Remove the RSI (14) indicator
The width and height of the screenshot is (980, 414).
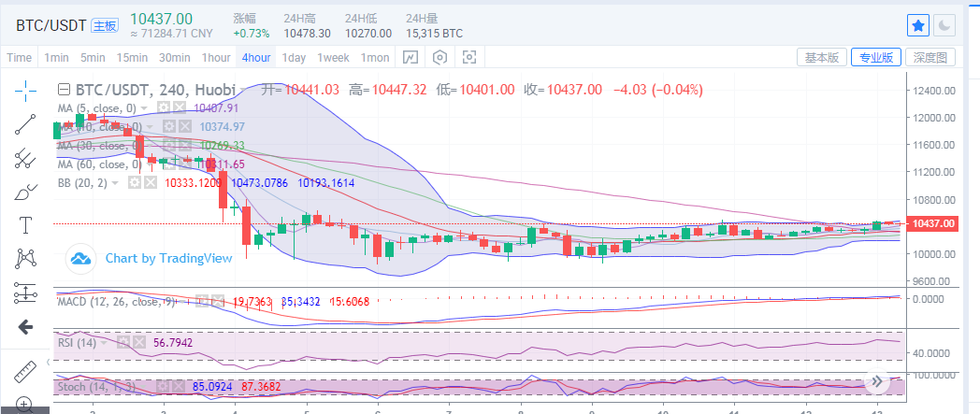click(138, 342)
